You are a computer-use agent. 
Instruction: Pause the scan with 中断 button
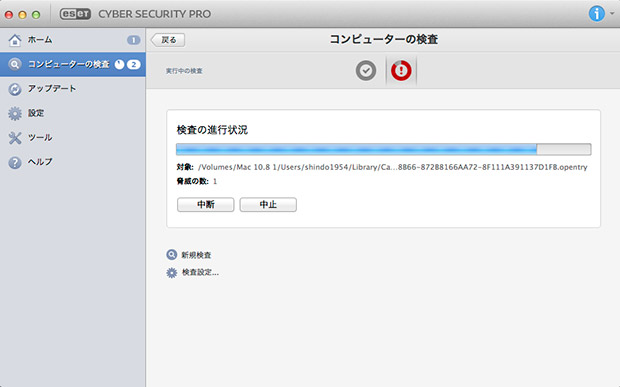tap(206, 204)
